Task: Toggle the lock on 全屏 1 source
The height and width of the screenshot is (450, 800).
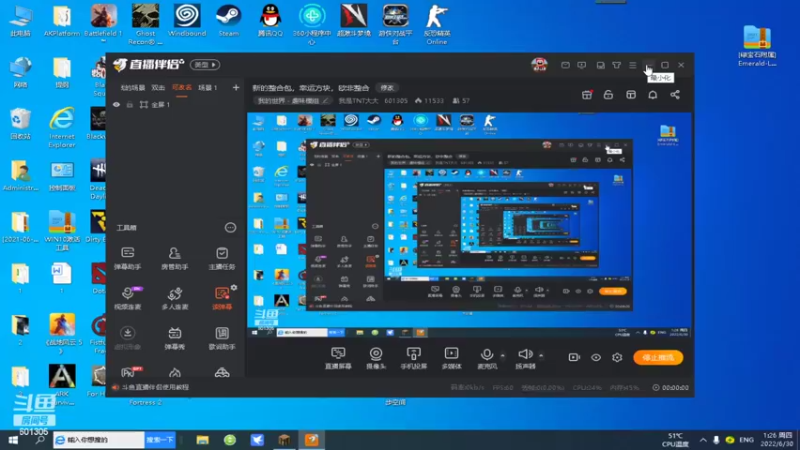Action: [130, 105]
